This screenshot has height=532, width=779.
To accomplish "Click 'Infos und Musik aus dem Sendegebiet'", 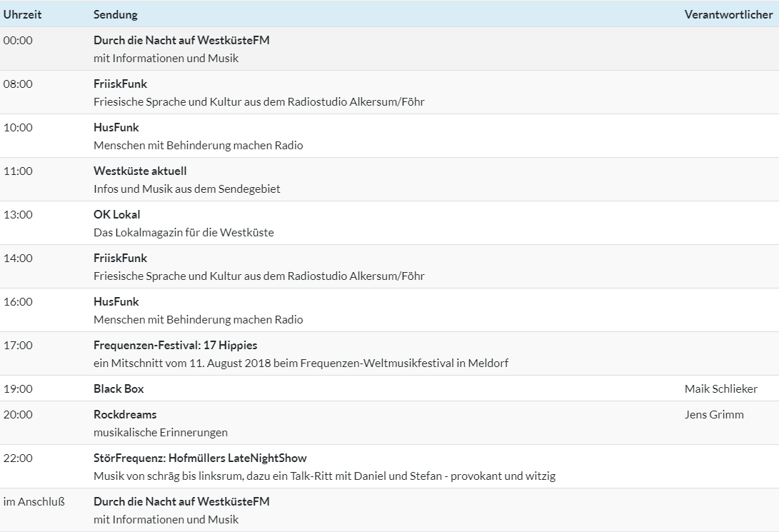I will (x=187, y=189).
